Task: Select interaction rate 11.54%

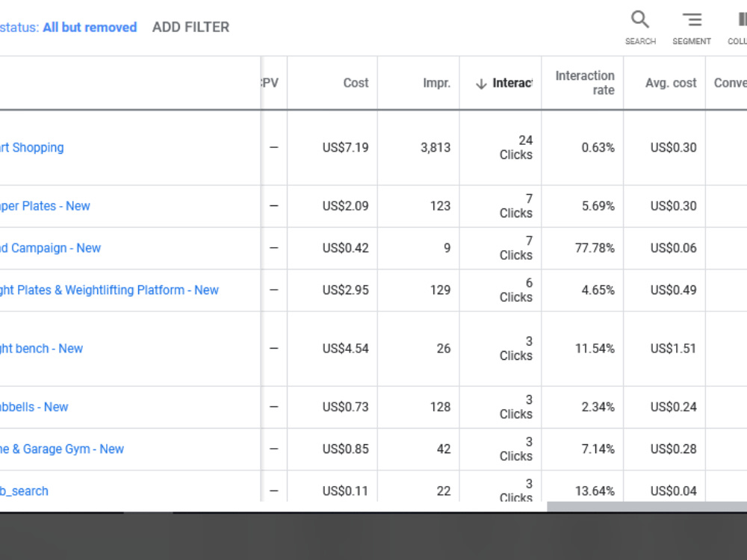Action: [x=595, y=349]
